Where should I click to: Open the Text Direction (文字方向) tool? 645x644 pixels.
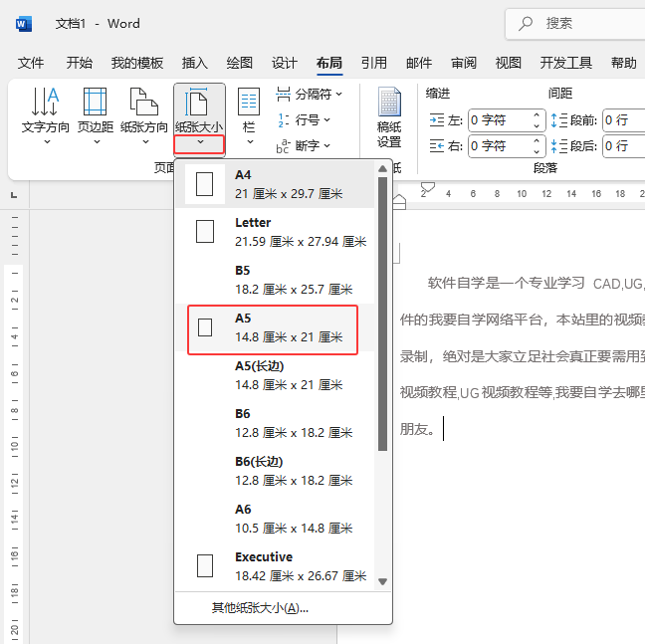tap(45, 116)
